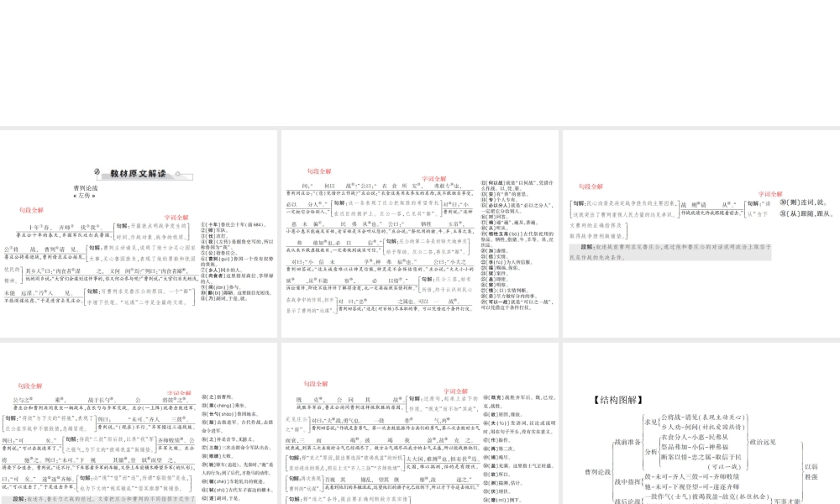Screen dimensions: 840x504
Task: Click 字词全解 label on the 教材原文解读 slide
Action: [x=176, y=218]
